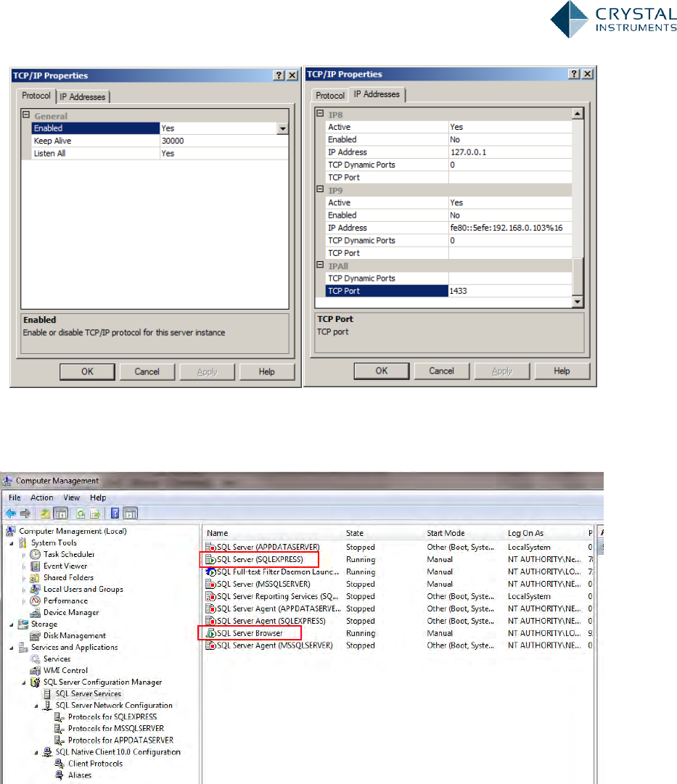The width and height of the screenshot is (677, 784).
Task: Click Help in the right TCP/IP Properties dialog
Action: [x=562, y=371]
